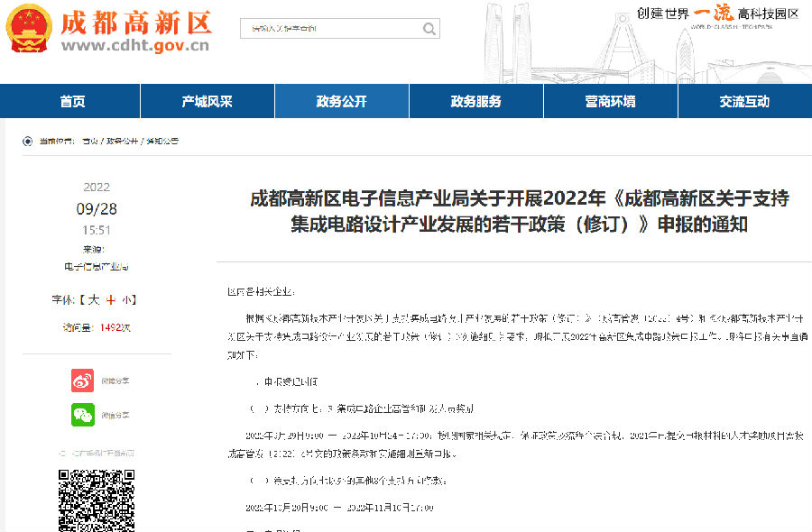Set font size to large (大)
The image size is (812, 532).
[93, 299]
